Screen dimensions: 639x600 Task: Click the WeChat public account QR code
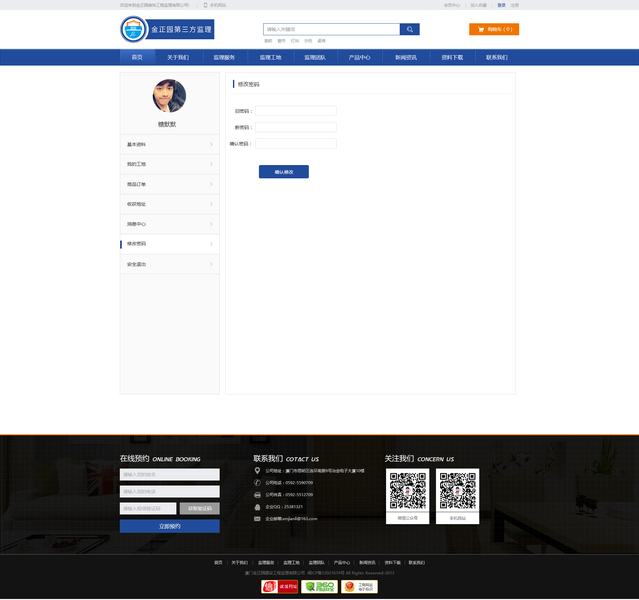[408, 491]
